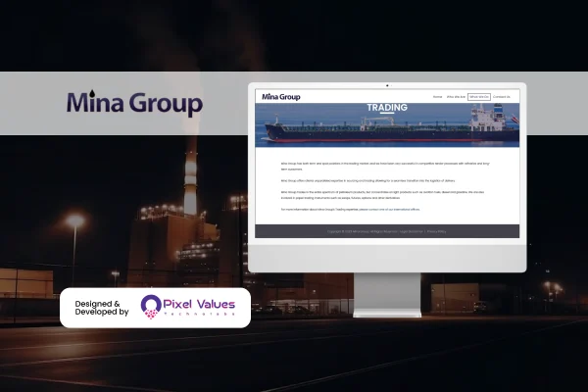Click the oil tanker ship banner image
Screen dimensions: 588x392
click(x=386, y=129)
